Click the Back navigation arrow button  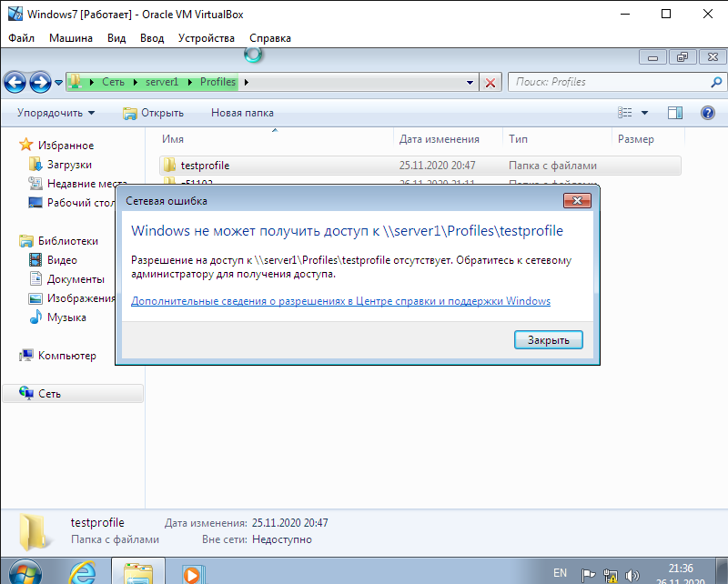[15, 83]
